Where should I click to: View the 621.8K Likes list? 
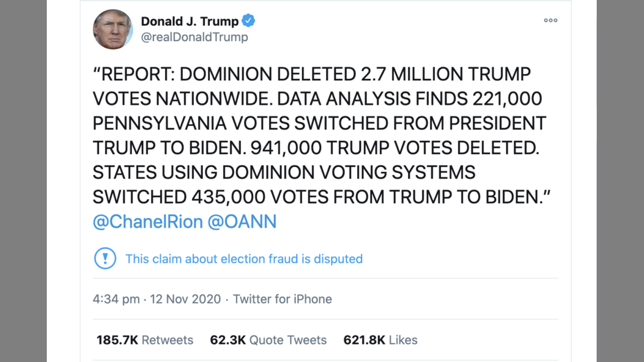coord(380,340)
